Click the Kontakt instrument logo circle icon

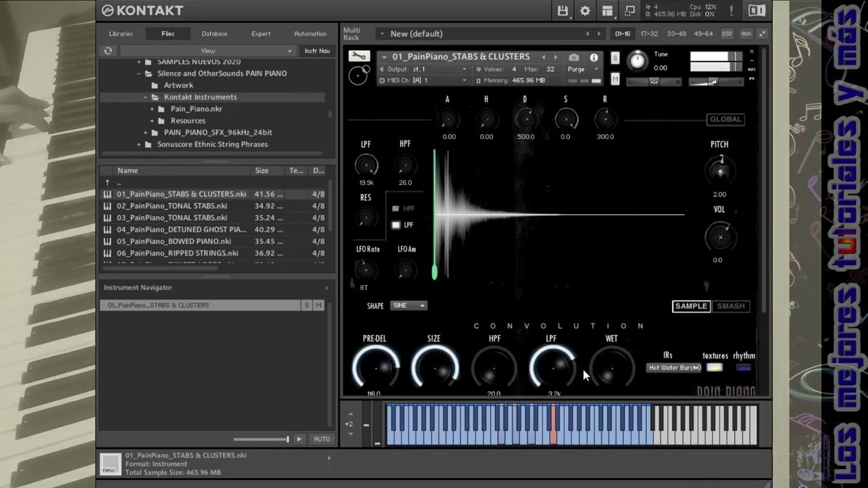[359, 75]
